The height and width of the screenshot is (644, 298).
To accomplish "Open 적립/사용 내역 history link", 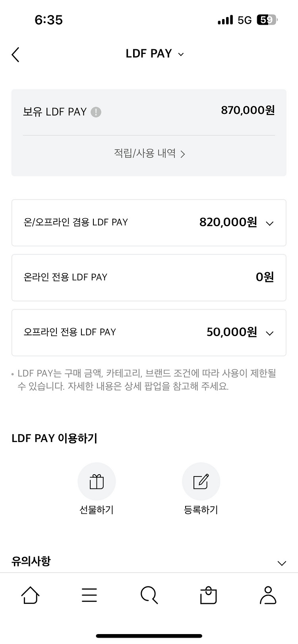I will click(x=149, y=154).
